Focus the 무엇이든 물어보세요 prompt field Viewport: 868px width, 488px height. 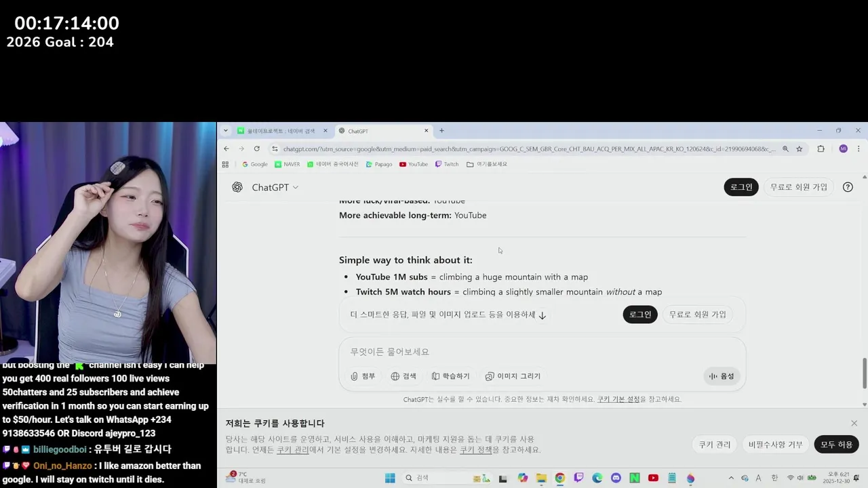(x=542, y=352)
